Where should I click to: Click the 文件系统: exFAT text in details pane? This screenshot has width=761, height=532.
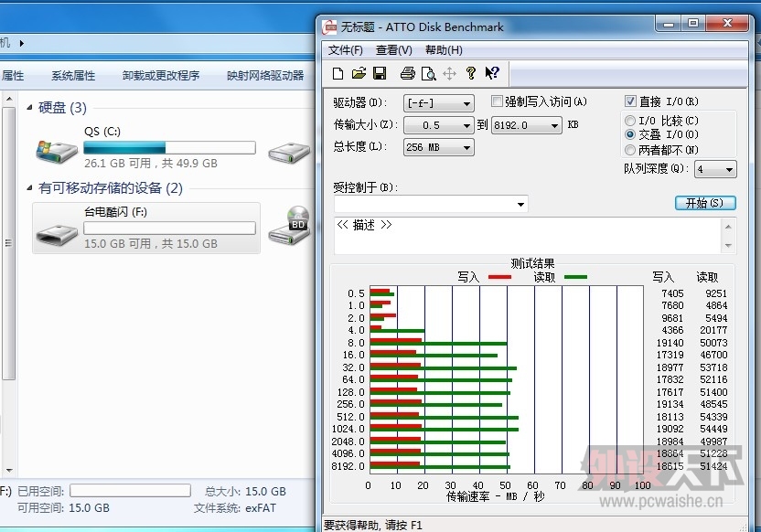235,507
